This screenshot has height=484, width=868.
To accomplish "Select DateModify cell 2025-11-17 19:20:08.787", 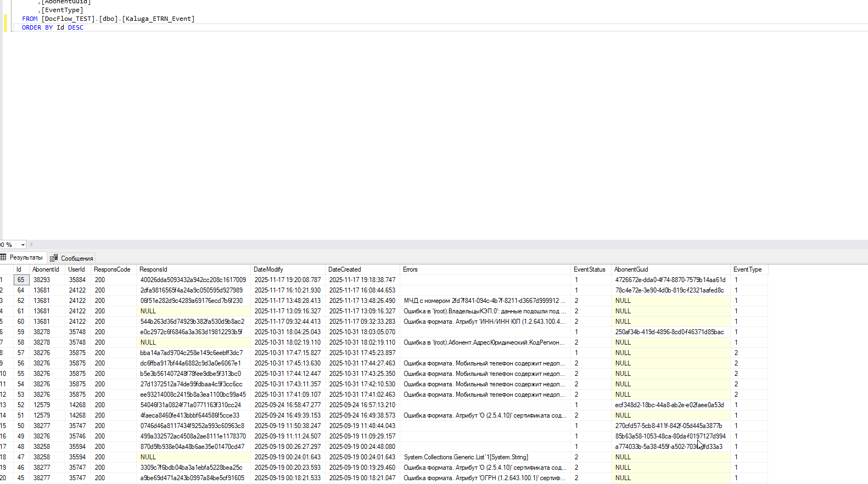I will tap(288, 280).
